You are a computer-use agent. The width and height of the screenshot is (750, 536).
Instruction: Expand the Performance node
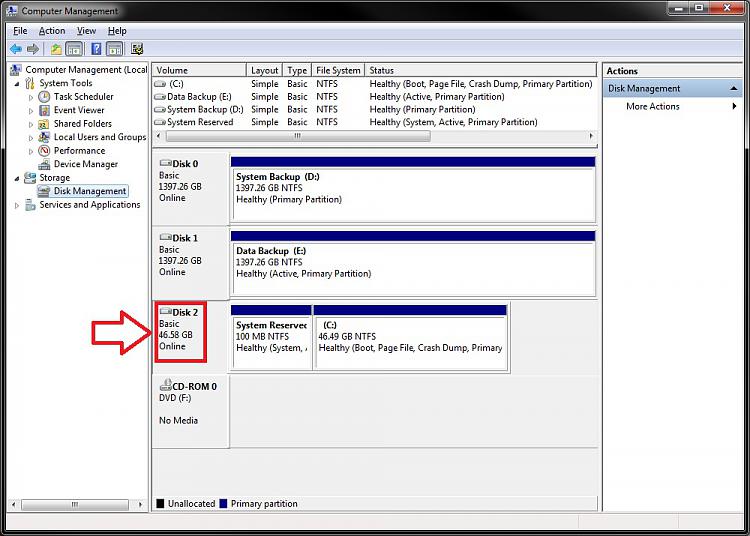pyautogui.click(x=31, y=151)
